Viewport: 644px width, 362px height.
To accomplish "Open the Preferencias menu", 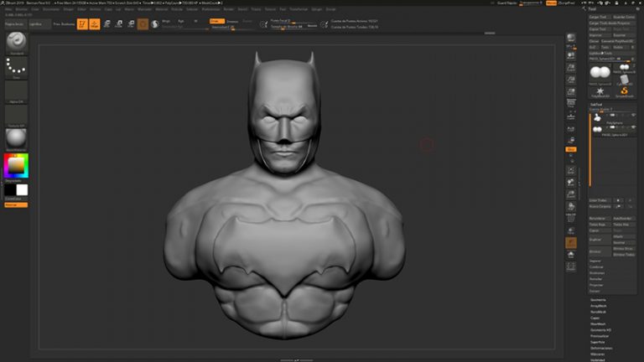I will [210, 9].
